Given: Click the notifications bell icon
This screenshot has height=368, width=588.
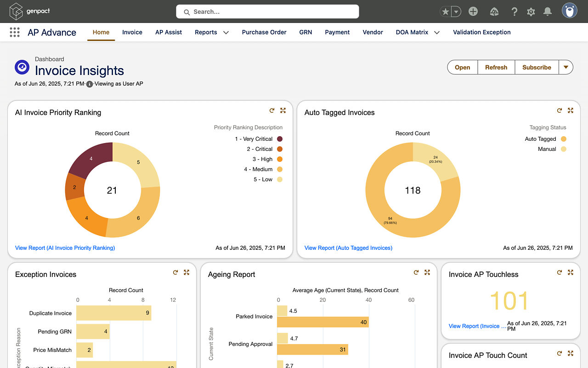Looking at the screenshot, I should [548, 11].
